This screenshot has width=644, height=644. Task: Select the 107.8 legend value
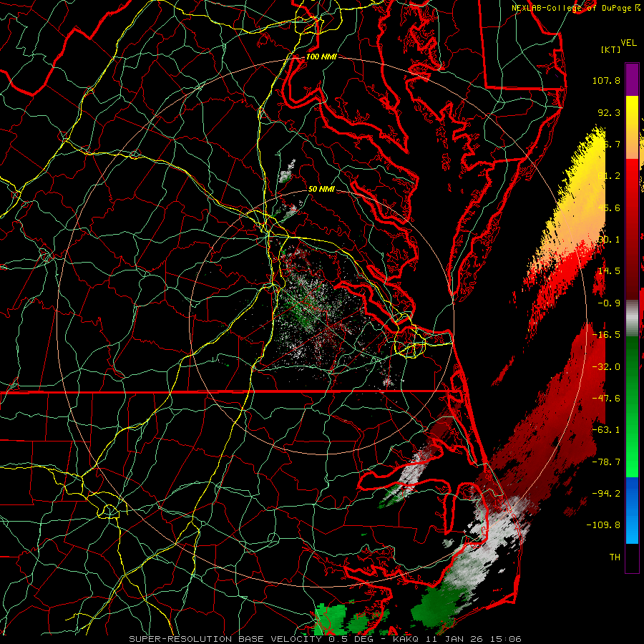pyautogui.click(x=606, y=80)
